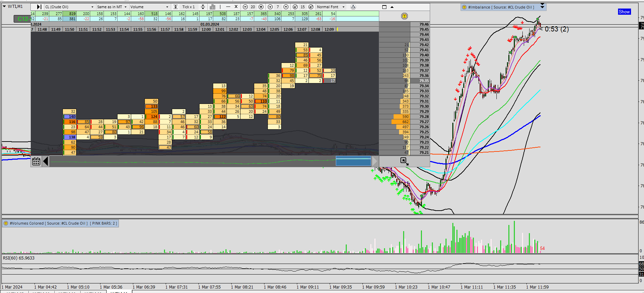
Task: Select the 11:50 time column header
Action: pos(69,29)
